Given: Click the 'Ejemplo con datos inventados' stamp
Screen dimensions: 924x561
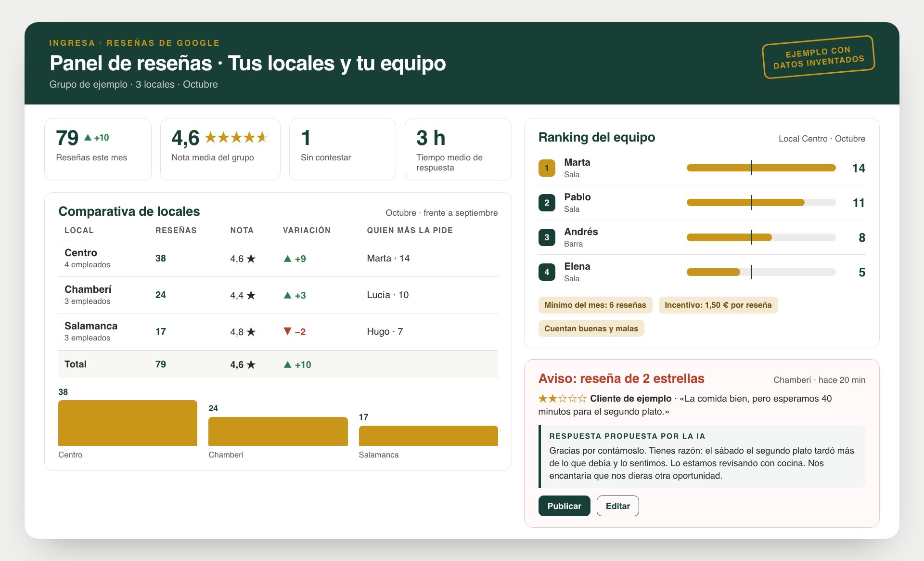Looking at the screenshot, I should coord(819,57).
